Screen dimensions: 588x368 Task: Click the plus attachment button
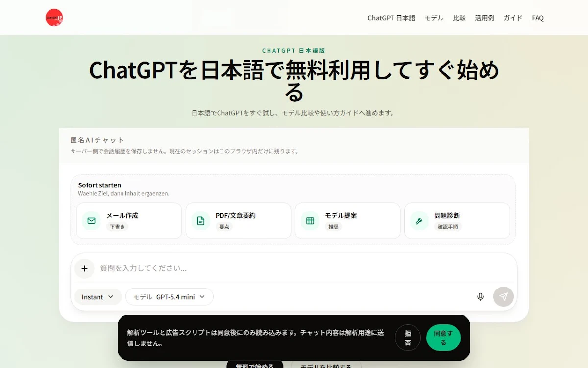[84, 268]
